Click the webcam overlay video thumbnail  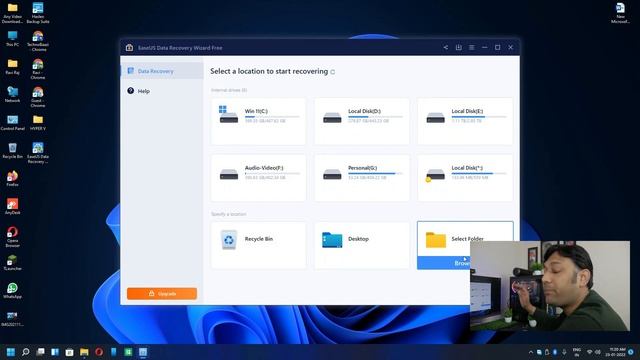[550, 286]
